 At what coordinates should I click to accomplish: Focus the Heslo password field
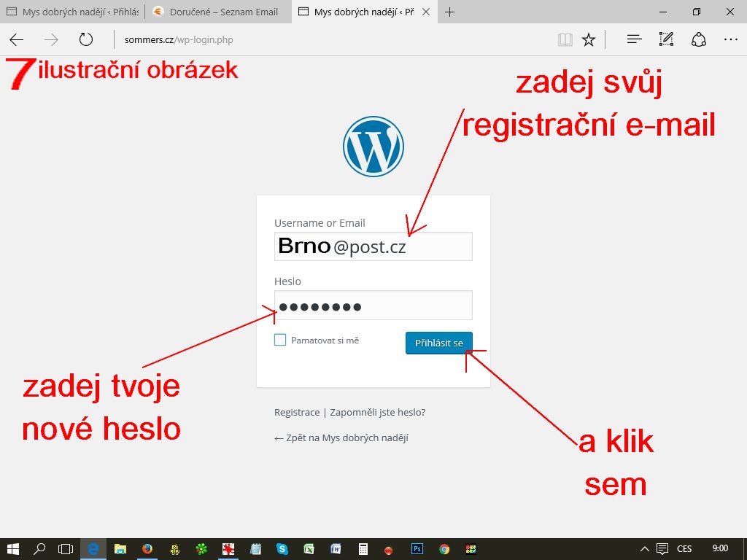point(373,306)
